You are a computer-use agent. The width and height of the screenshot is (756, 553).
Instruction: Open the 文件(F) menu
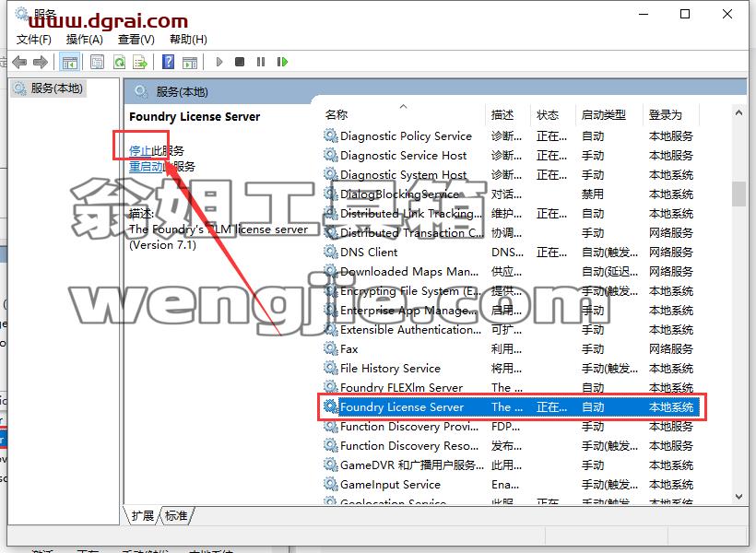pos(34,40)
